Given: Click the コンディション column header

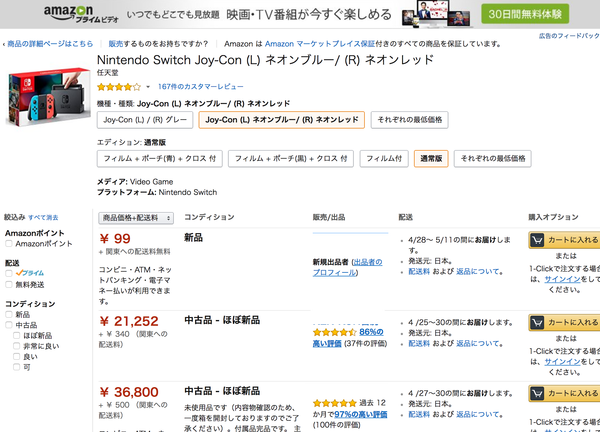Looking at the screenshot, I should [209, 217].
